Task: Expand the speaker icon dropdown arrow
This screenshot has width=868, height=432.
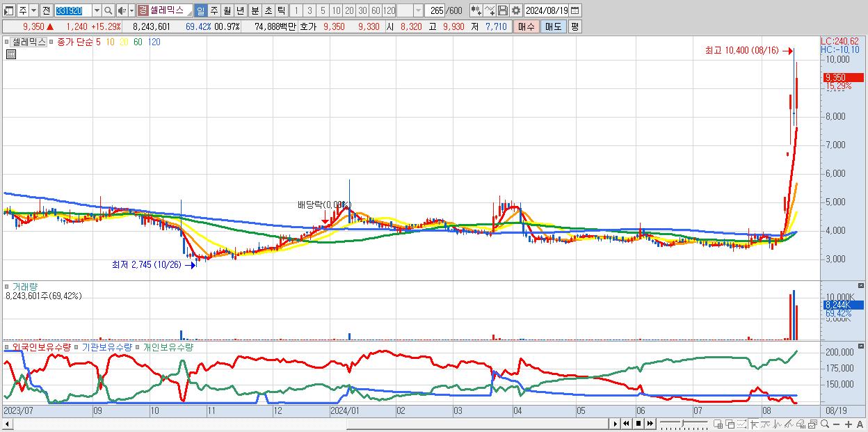Action: coord(131,10)
